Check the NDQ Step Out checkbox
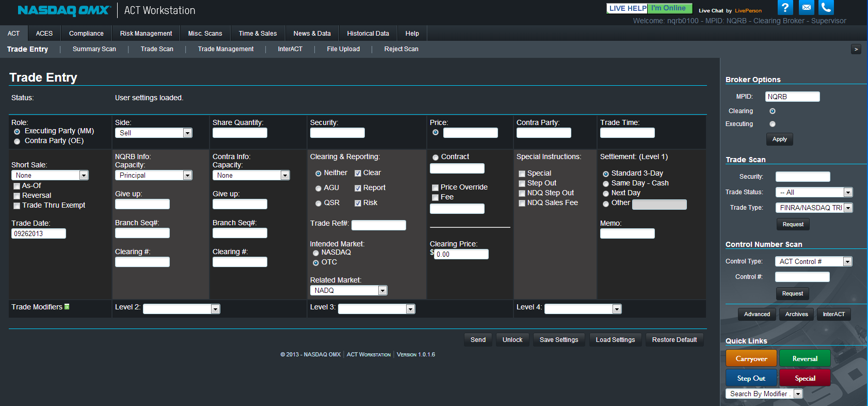 (x=522, y=194)
